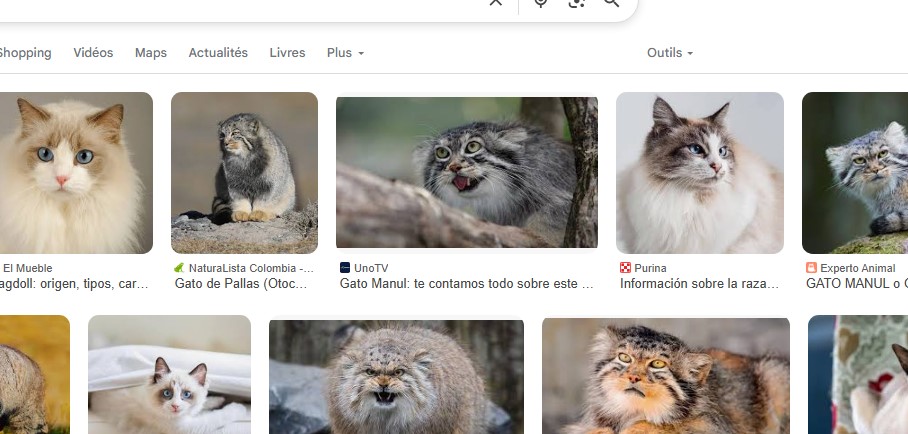Submit search with the magnifier icon
Viewport: 908px width, 434px height.
click(x=612, y=2)
